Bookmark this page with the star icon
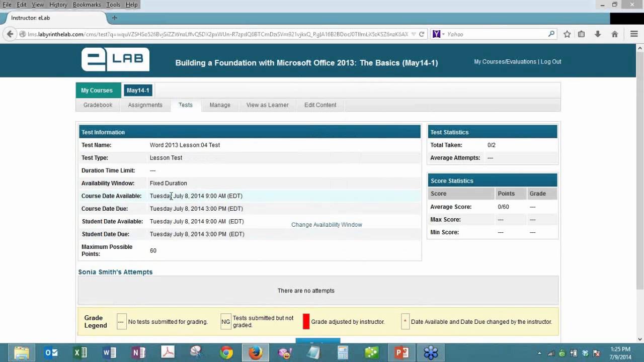The height and width of the screenshot is (362, 644). pos(567,34)
